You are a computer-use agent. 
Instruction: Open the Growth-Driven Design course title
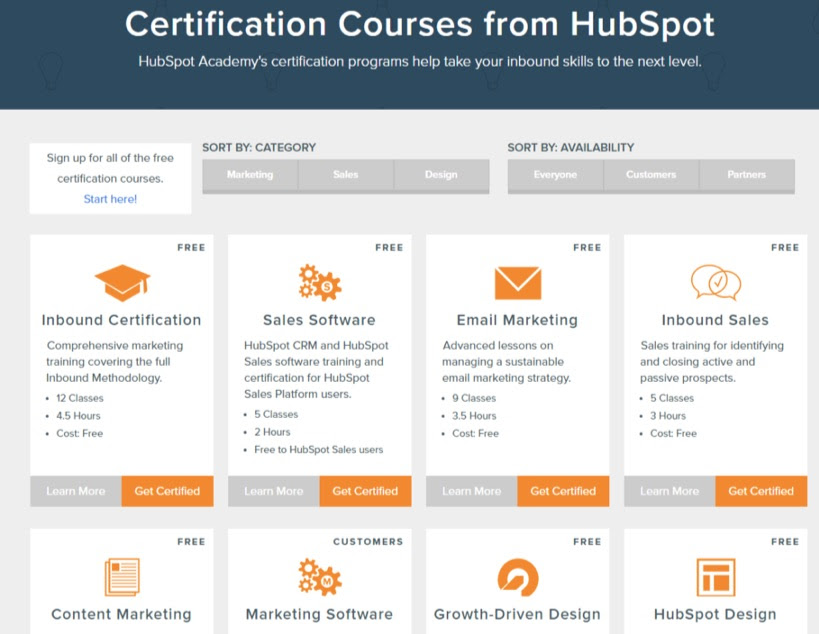pyautogui.click(x=517, y=614)
